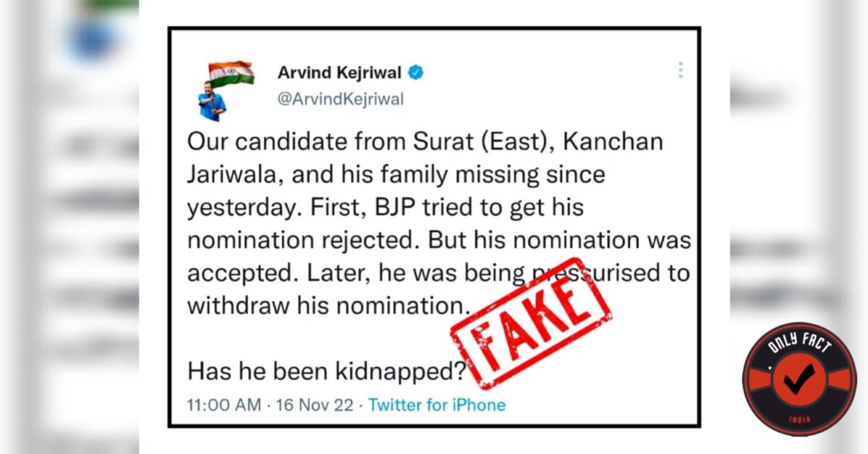Open the tweet's three-dot more menu
The image size is (868, 454).
point(681,71)
